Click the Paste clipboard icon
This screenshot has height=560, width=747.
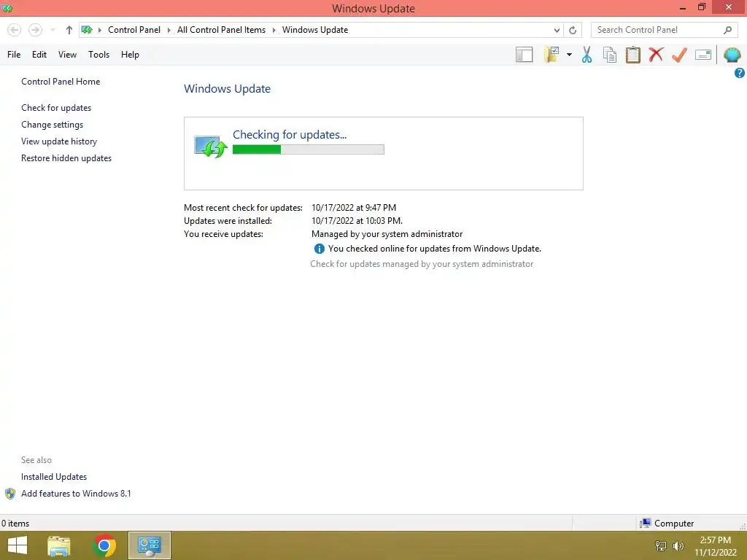tap(632, 55)
